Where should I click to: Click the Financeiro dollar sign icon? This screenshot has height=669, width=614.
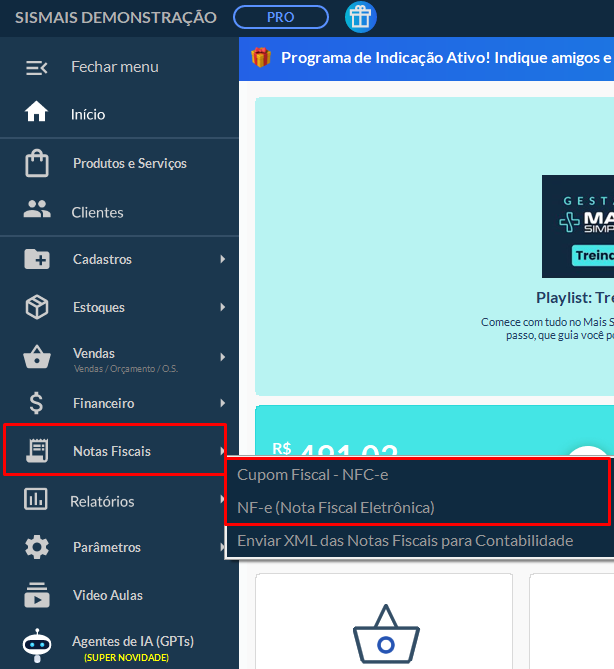tap(37, 403)
